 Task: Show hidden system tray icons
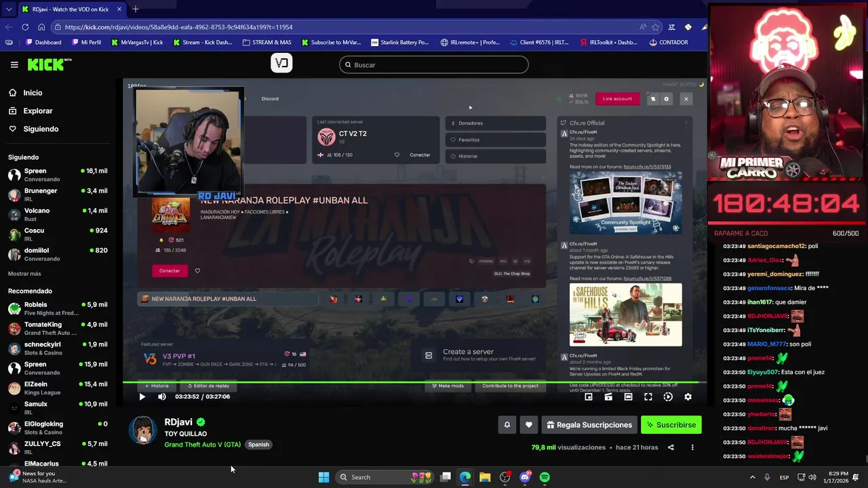click(752, 477)
